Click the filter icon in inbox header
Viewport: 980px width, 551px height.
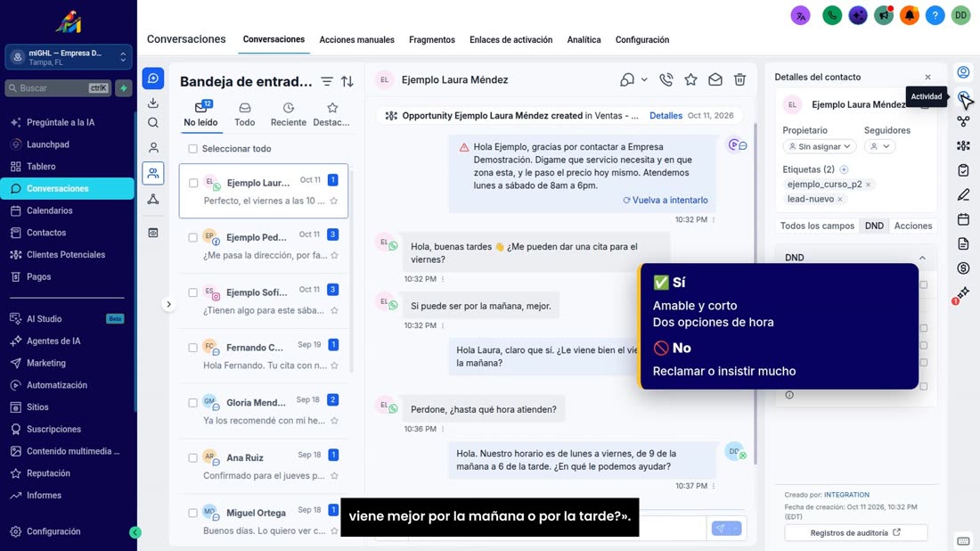[327, 81]
